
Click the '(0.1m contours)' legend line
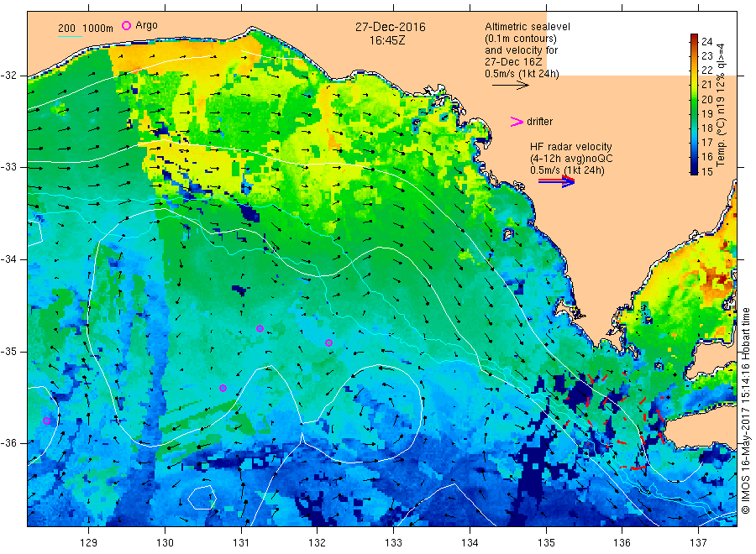pyautogui.click(x=521, y=39)
